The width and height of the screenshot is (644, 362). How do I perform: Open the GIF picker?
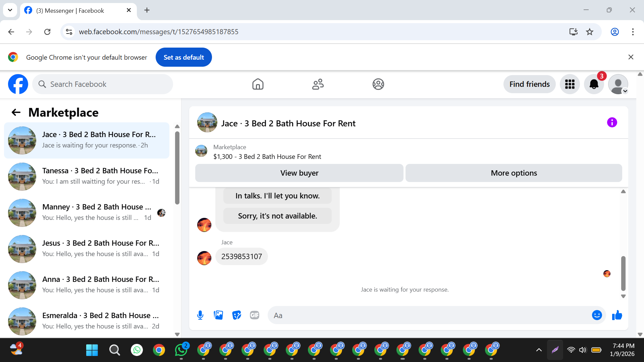[x=255, y=315]
